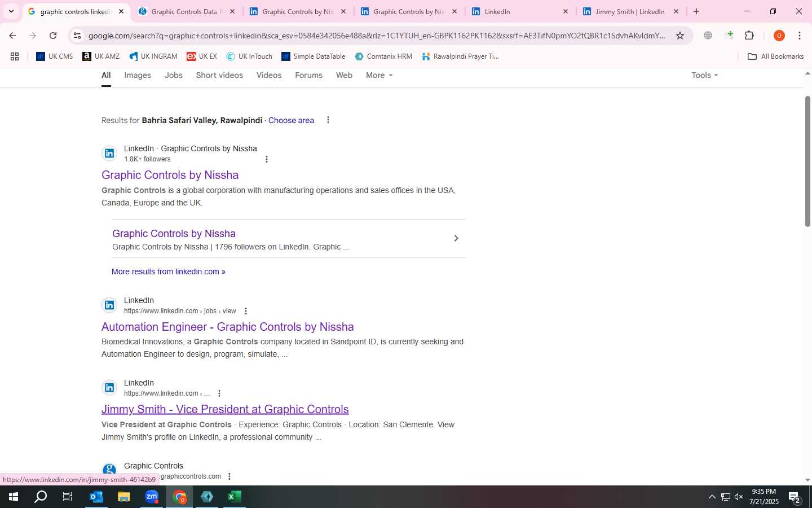Image resolution: width=812 pixels, height=508 pixels.
Task: Select the Web search tab
Action: [344, 75]
